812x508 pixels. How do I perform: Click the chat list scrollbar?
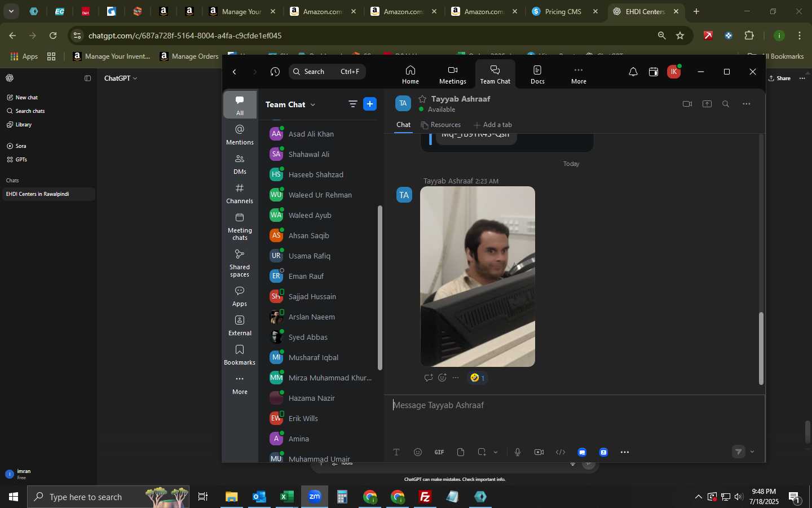(380, 288)
